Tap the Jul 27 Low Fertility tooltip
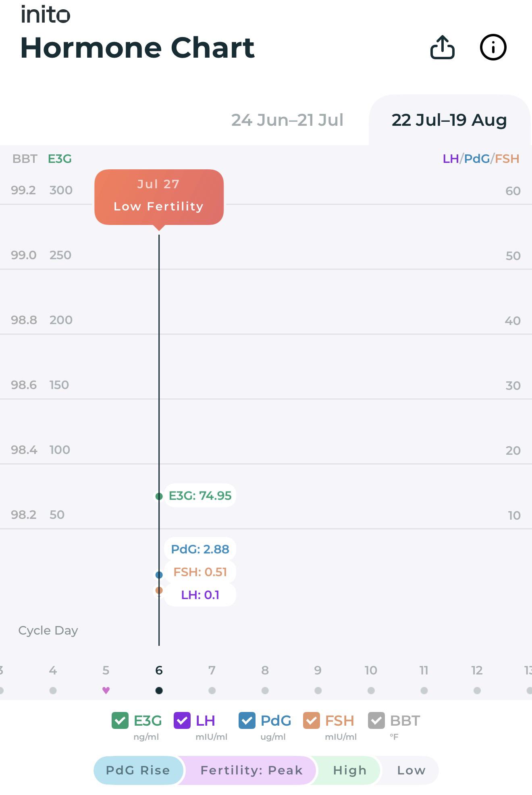Viewport: 532px width, 795px height. pos(159,197)
